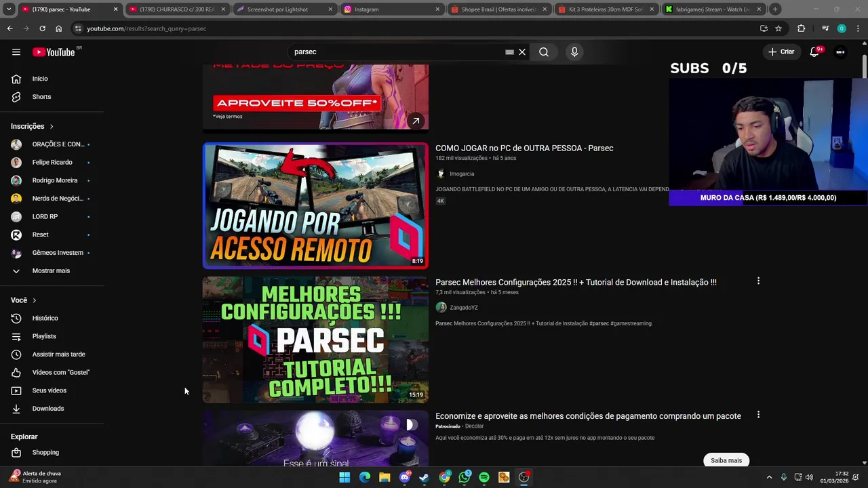This screenshot has height=488, width=868.
Task: Start voice search with the microphone
Action: 574,52
